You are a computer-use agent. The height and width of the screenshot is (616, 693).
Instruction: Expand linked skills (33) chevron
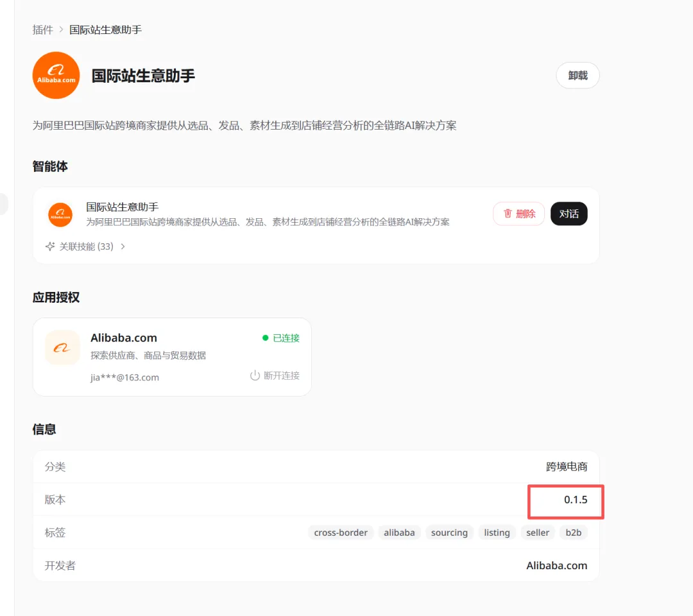pos(123,246)
